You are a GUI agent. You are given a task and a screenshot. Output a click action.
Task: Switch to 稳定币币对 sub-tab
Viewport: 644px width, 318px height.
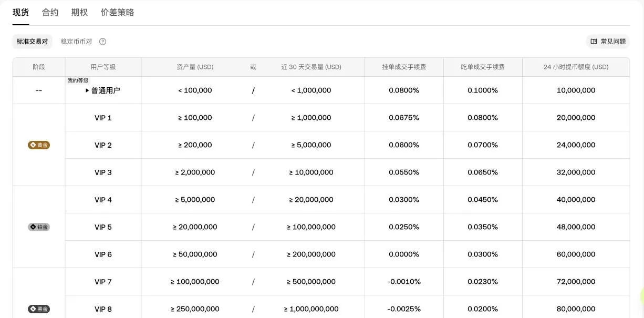(76, 42)
